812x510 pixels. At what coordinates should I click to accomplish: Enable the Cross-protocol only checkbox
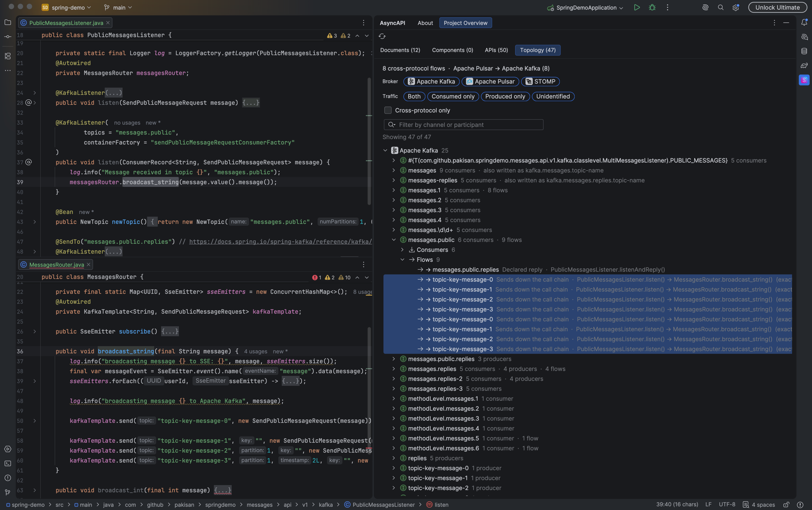388,110
